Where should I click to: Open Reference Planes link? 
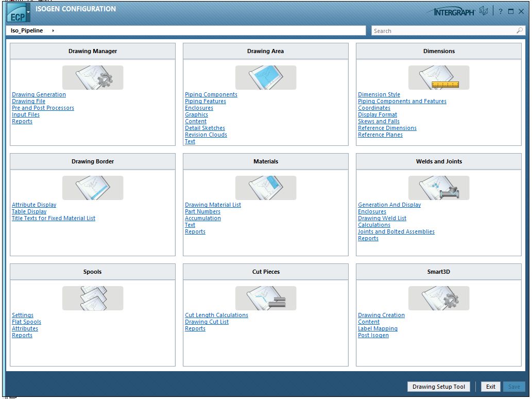[381, 135]
